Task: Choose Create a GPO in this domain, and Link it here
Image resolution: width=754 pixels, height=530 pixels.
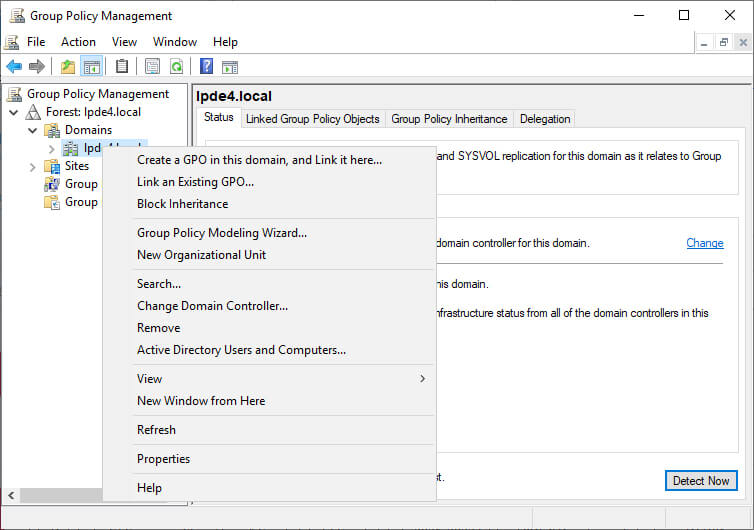Action: (x=270, y=160)
